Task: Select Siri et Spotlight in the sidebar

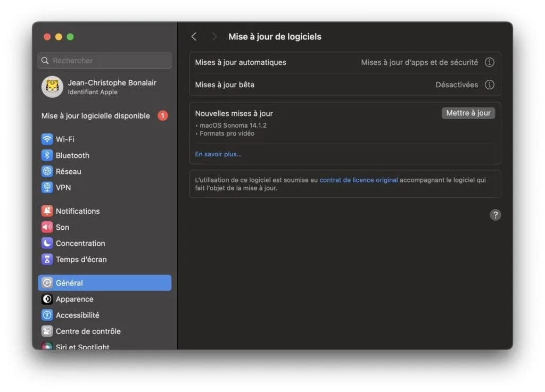Action: [82, 346]
